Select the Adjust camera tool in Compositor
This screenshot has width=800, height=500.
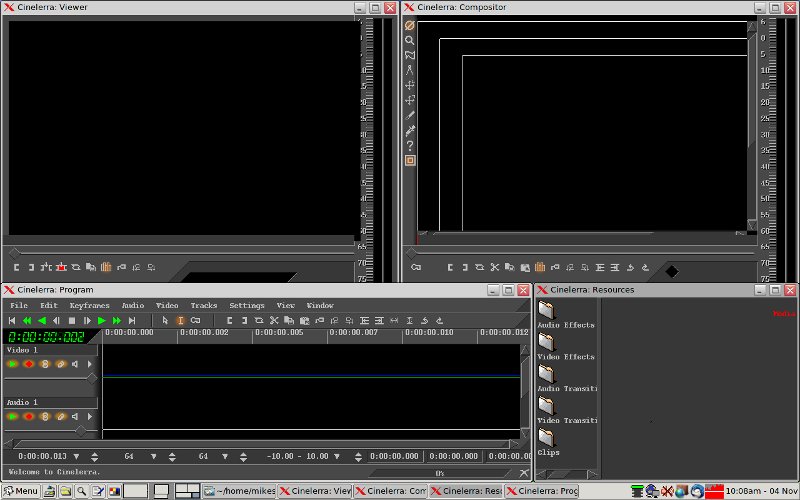[x=409, y=85]
